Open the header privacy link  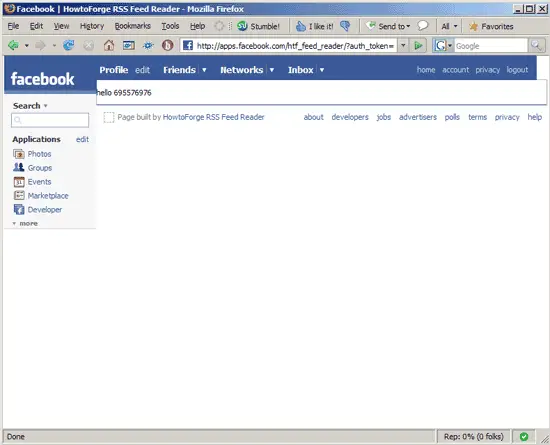(x=488, y=70)
